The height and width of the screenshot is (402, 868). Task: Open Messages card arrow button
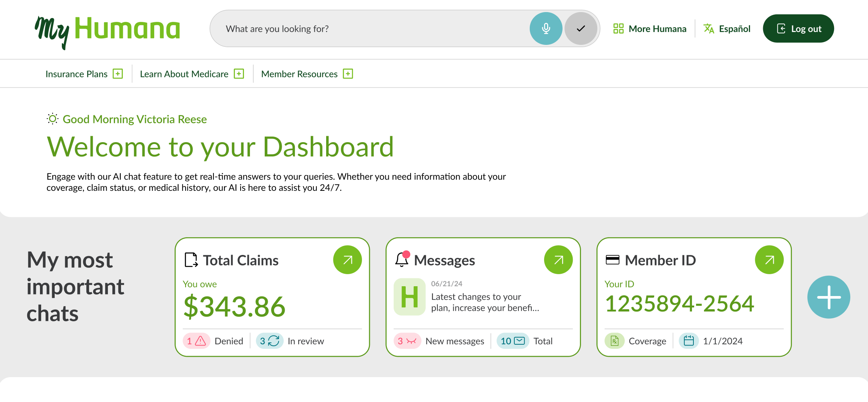point(558,260)
